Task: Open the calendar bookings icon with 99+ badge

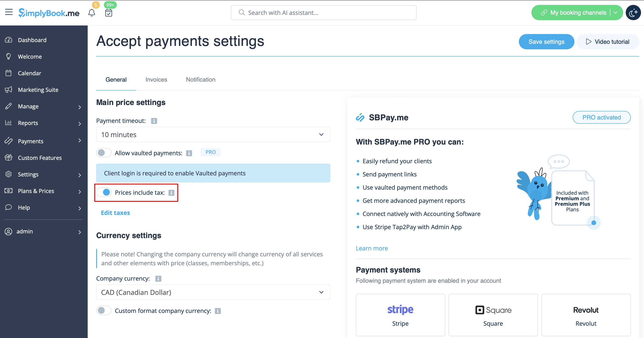Action: coord(109,13)
